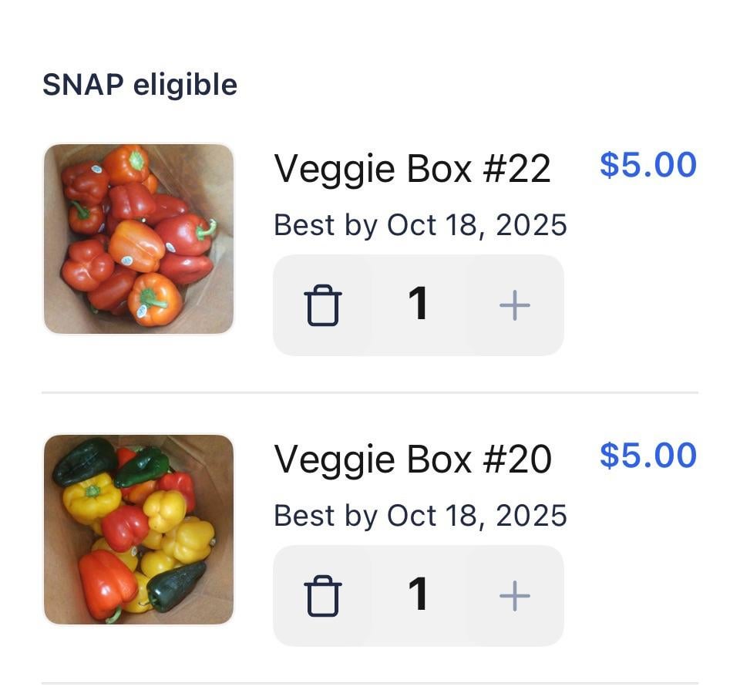This screenshot has width=740, height=700.
Task: Tap the best-by date under Veggie Box #20
Action: point(420,516)
